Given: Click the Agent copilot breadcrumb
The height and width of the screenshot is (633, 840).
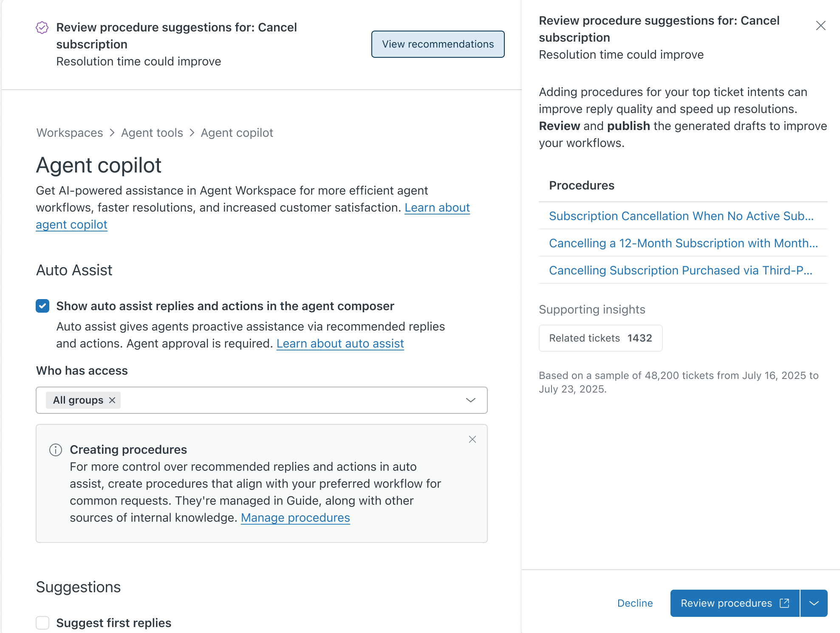Looking at the screenshot, I should tap(237, 133).
